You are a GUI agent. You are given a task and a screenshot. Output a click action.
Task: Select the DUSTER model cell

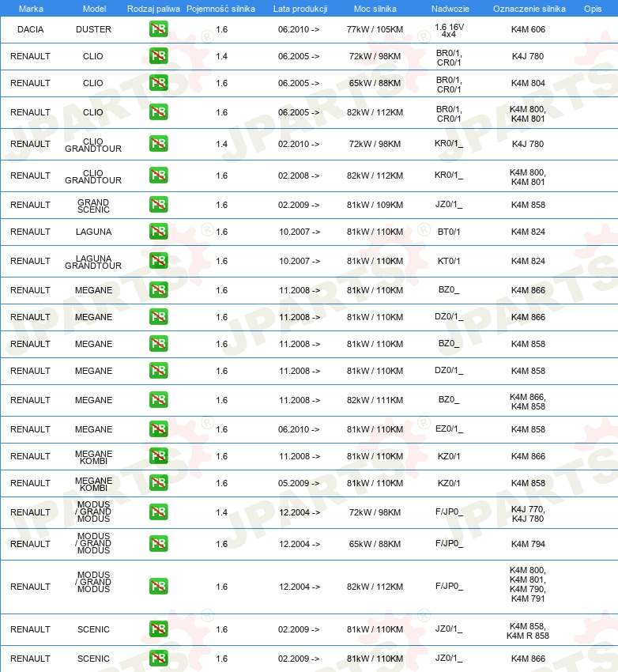tap(93, 29)
